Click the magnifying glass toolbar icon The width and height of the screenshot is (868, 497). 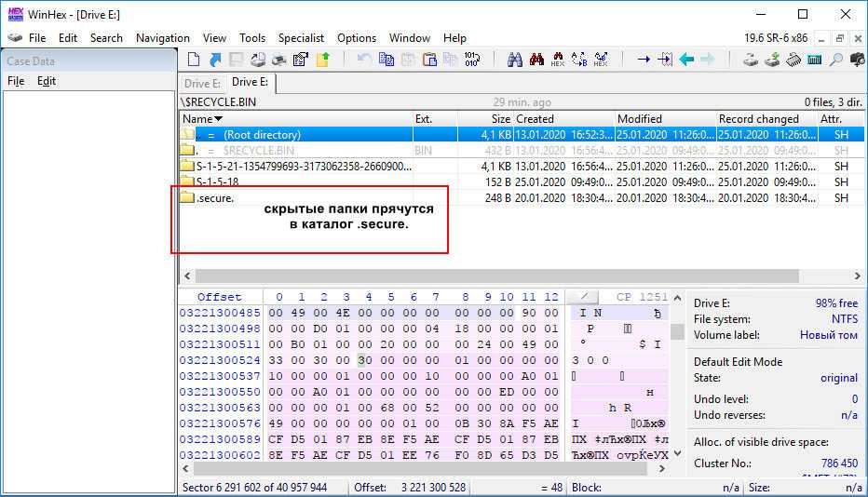pyautogui.click(x=835, y=60)
